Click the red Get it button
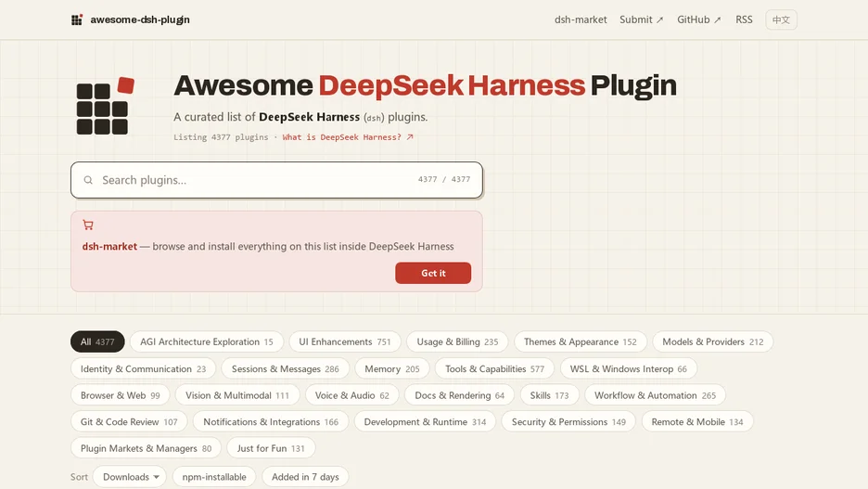Viewport: 868px width, 489px height. pos(433,273)
